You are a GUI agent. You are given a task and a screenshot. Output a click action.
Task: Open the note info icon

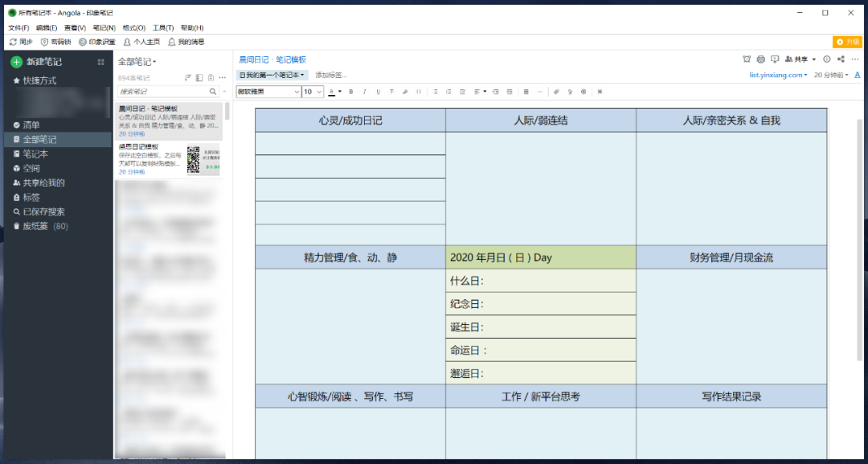click(827, 60)
